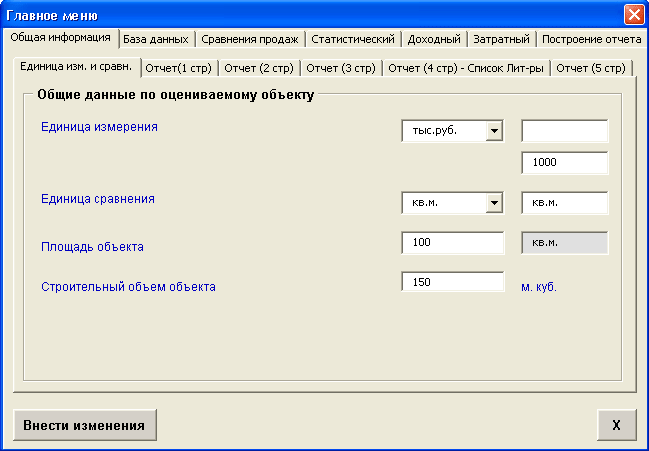
Task: Click the Внести изменения button
Action: click(x=84, y=425)
